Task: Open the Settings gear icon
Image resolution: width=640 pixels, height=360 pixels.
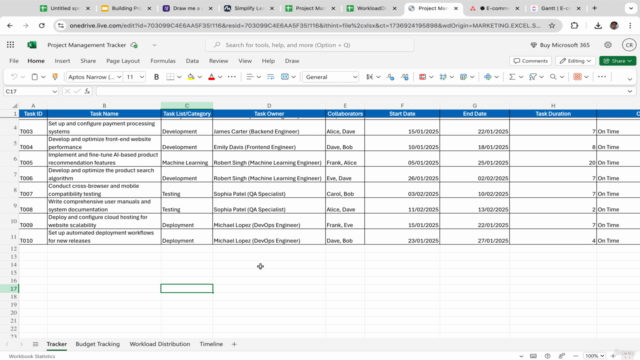Action: [608, 45]
